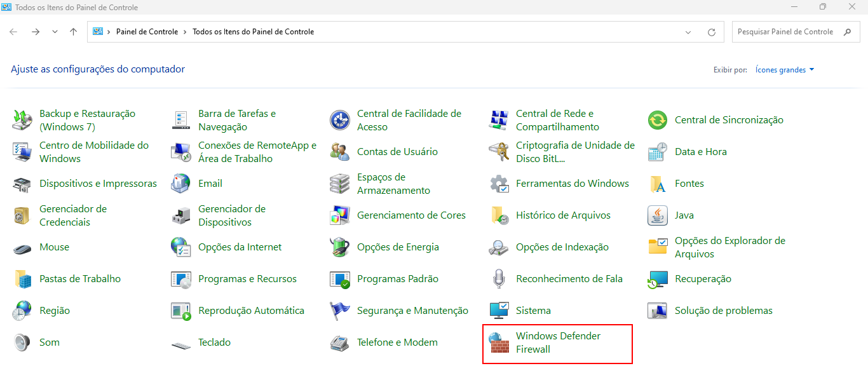This screenshot has height=380, width=868.
Task: Click Opções de Indexação magnifier icon
Action: coord(499,247)
